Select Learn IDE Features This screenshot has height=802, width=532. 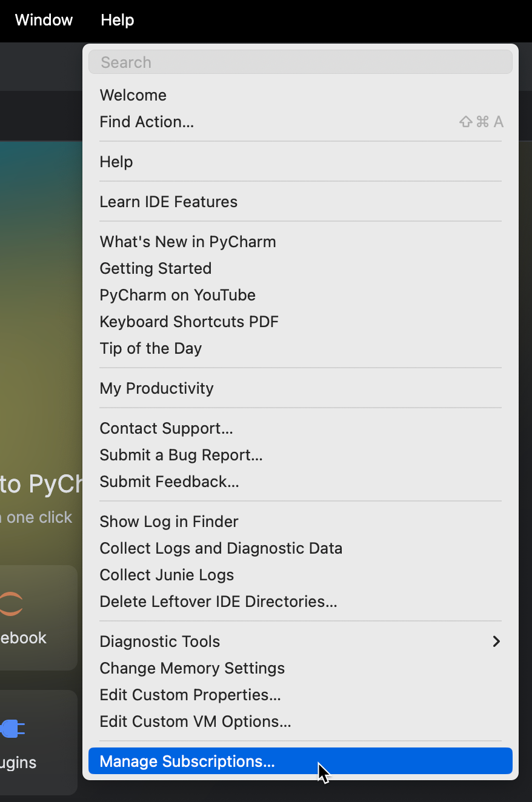(x=168, y=201)
